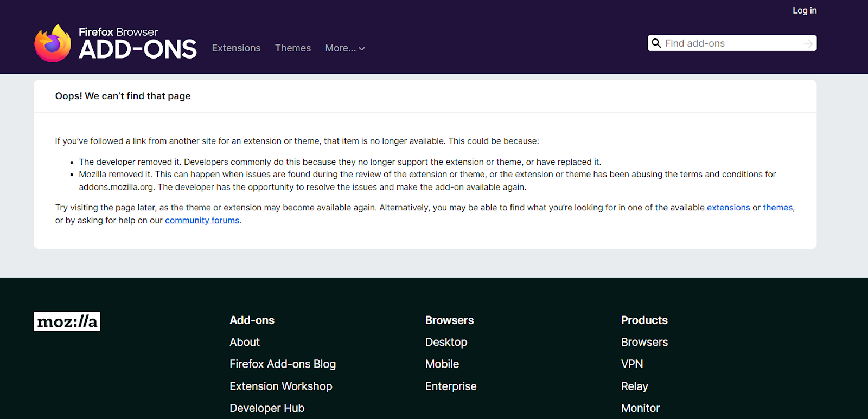Viewport: 868px width, 419px height.
Task: Expand the More... dropdown menu
Action: 345,48
